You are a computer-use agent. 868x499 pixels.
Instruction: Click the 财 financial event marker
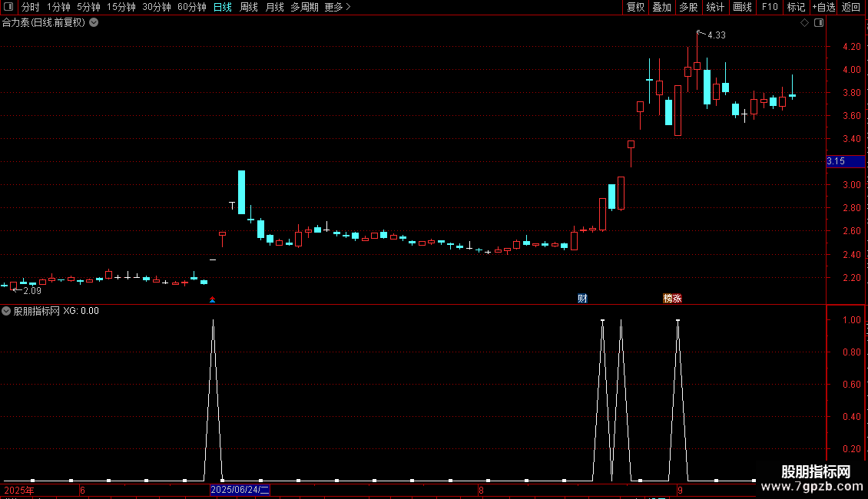pos(582,299)
